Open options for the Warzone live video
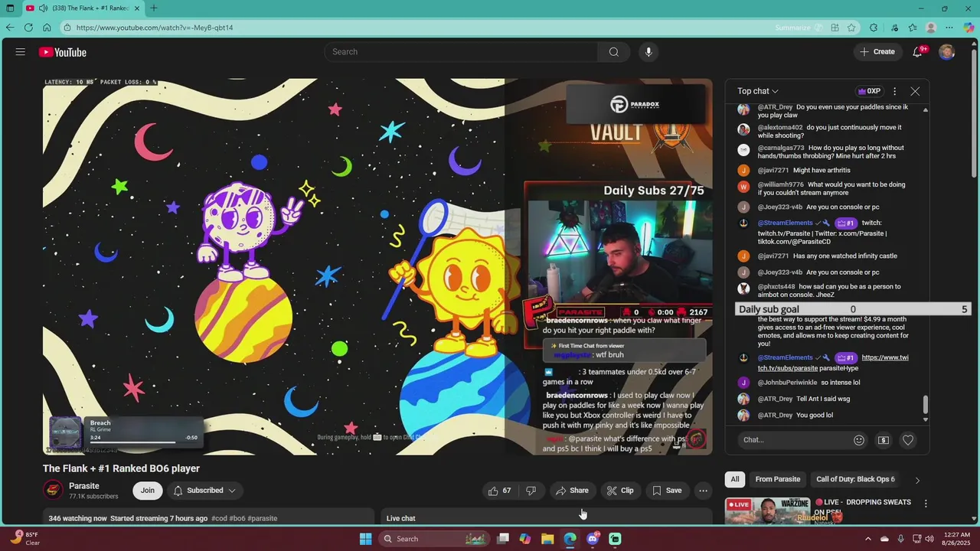Viewport: 980px width, 551px height. click(x=926, y=504)
